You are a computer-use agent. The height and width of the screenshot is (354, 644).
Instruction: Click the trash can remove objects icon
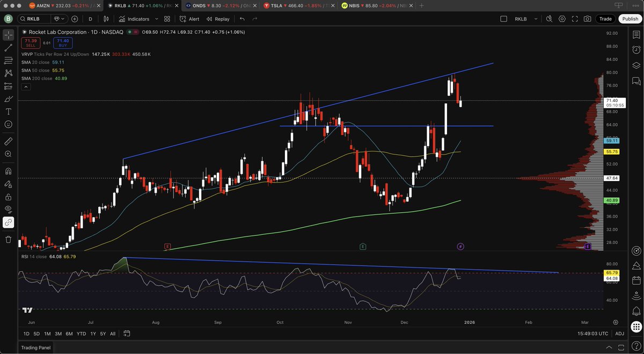8,240
